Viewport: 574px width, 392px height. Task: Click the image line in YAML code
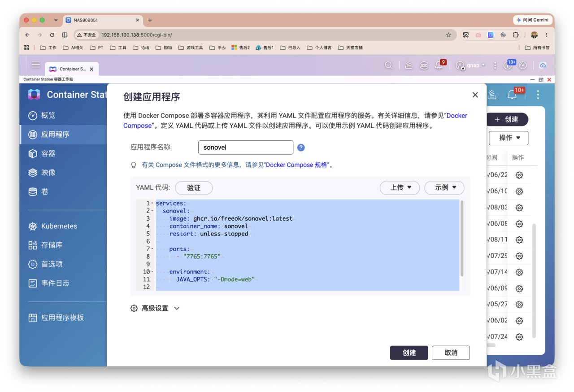(231, 218)
